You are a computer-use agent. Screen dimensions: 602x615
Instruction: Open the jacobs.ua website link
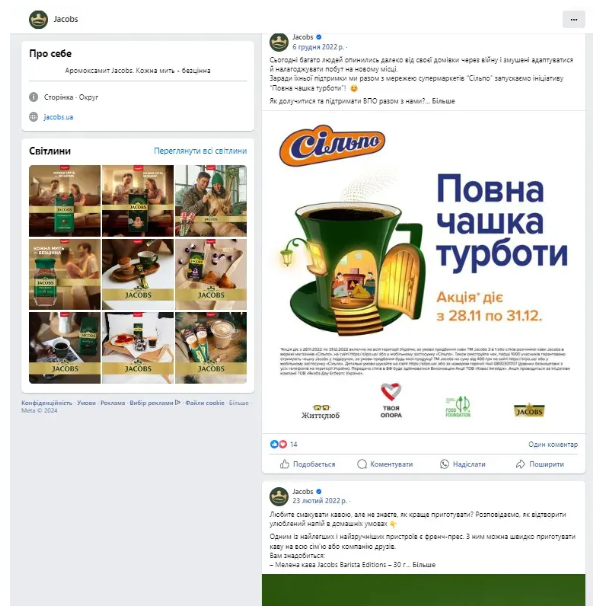coord(58,117)
